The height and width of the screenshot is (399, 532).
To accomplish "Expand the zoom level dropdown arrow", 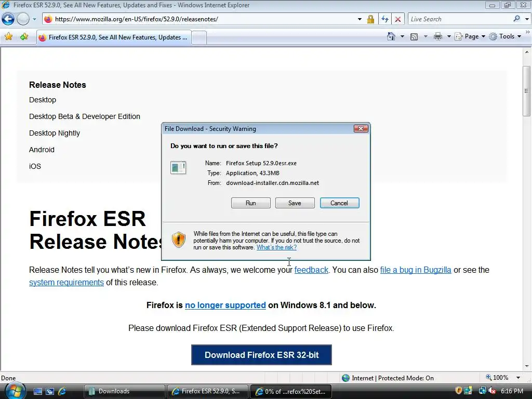I will (518, 378).
